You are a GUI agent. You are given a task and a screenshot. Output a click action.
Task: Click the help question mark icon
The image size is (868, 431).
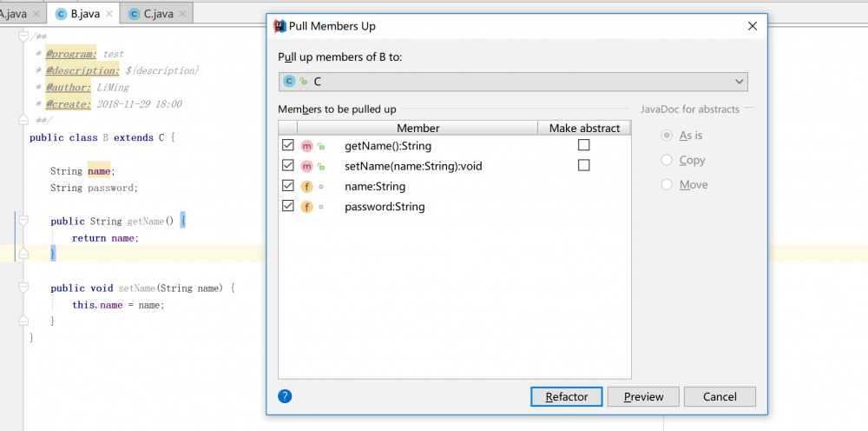[285, 396]
